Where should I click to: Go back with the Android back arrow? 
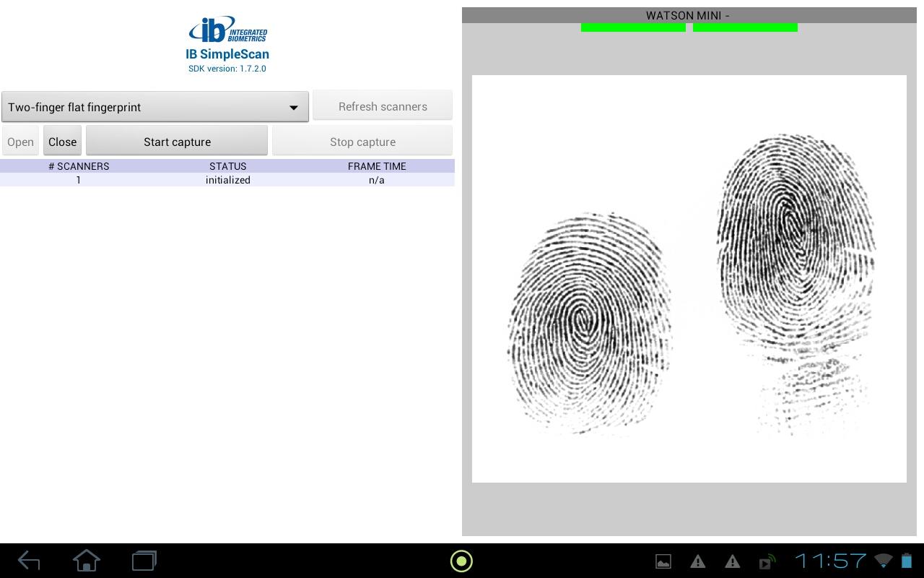(29, 561)
